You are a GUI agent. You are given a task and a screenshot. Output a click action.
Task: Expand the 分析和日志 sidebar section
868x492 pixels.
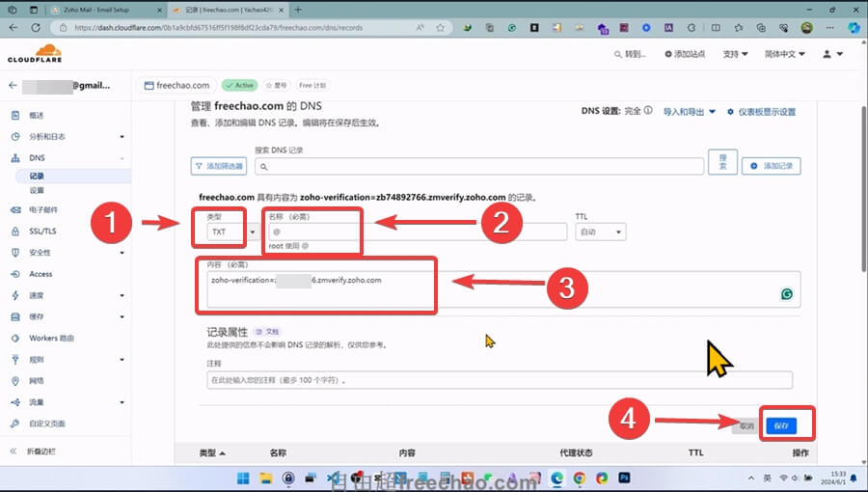pos(122,137)
